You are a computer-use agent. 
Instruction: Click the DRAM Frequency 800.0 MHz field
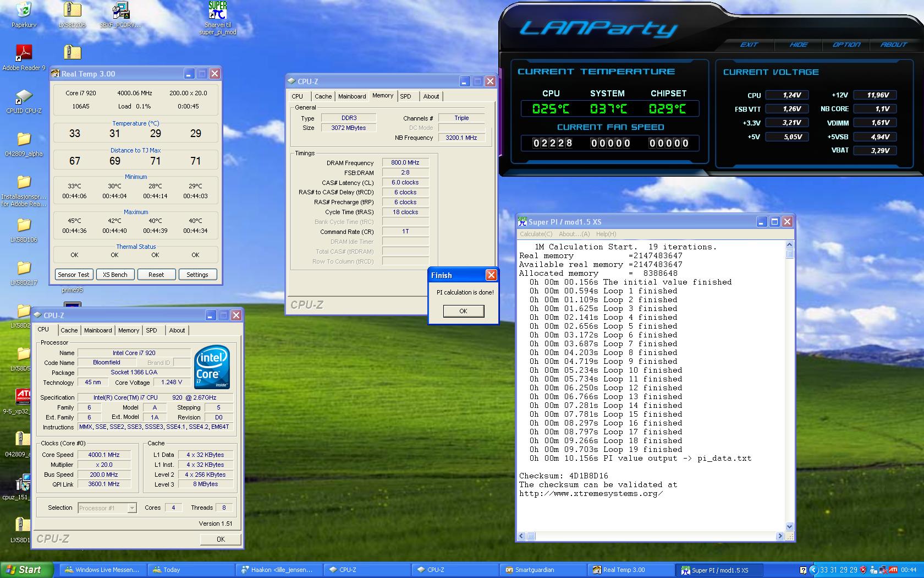tap(405, 162)
